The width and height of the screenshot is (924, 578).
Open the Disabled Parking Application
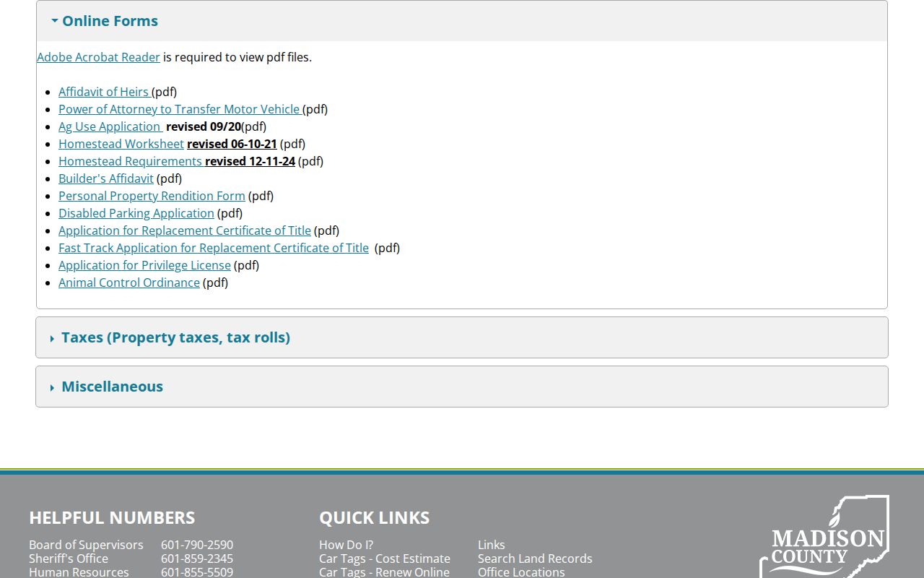(136, 213)
